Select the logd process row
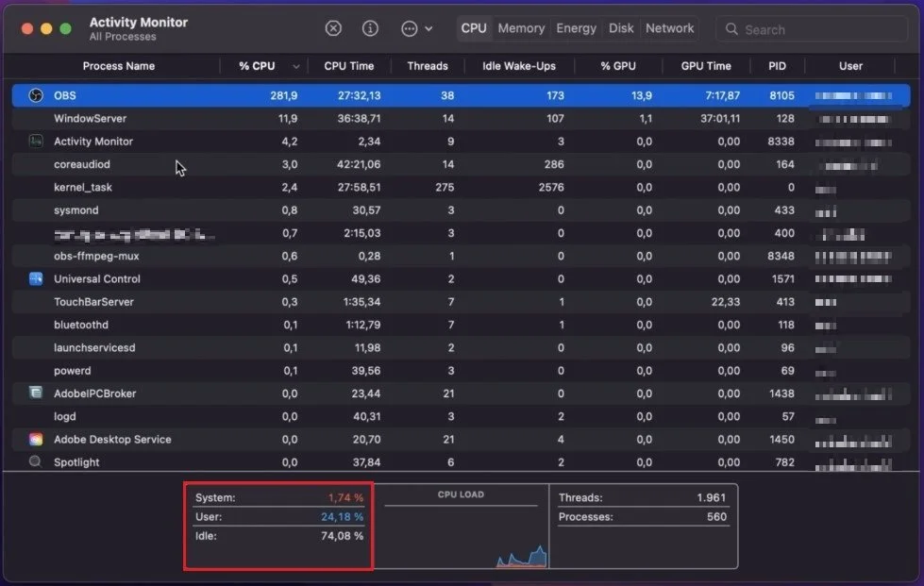 click(461, 417)
